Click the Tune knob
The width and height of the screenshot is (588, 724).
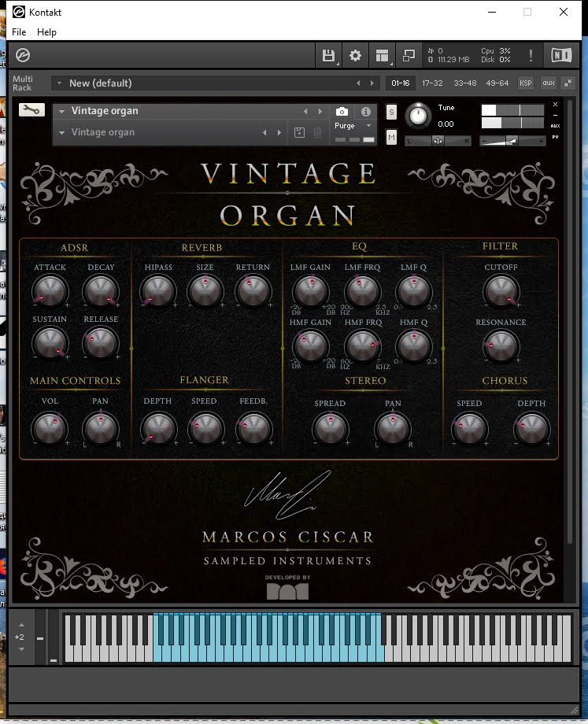pyautogui.click(x=418, y=116)
